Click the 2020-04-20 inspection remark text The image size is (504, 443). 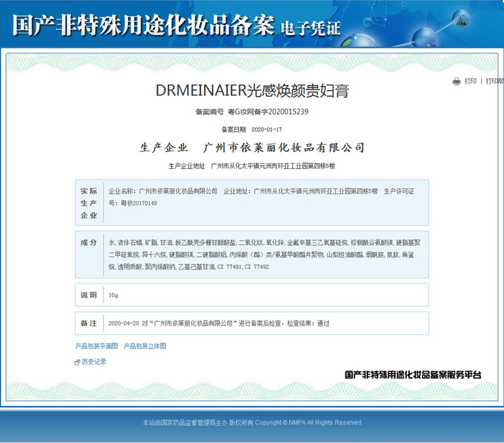click(x=219, y=323)
